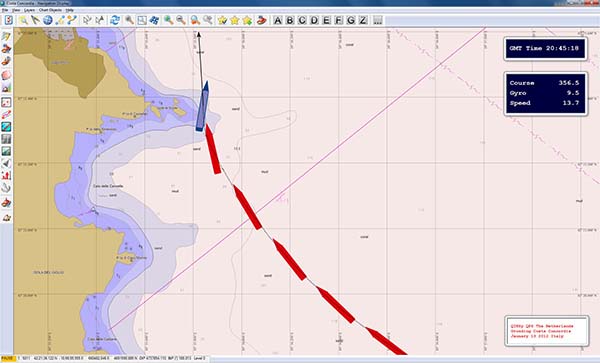Open the Layers menu

coord(29,10)
